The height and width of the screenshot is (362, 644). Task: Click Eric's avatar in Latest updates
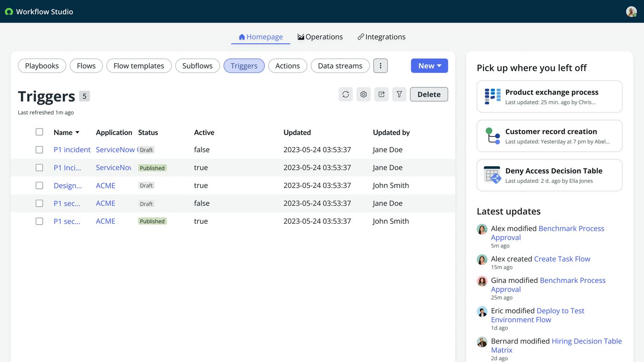[x=482, y=311]
